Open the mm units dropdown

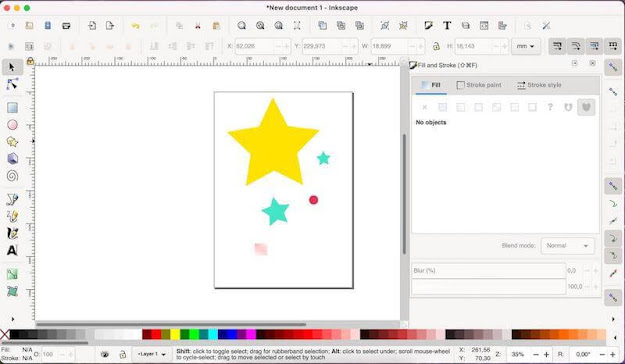525,46
